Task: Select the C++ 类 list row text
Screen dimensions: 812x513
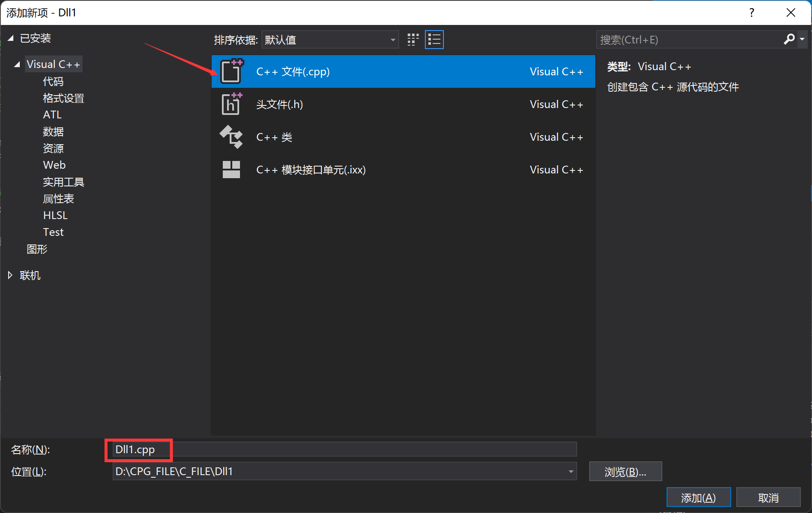Action: point(274,137)
